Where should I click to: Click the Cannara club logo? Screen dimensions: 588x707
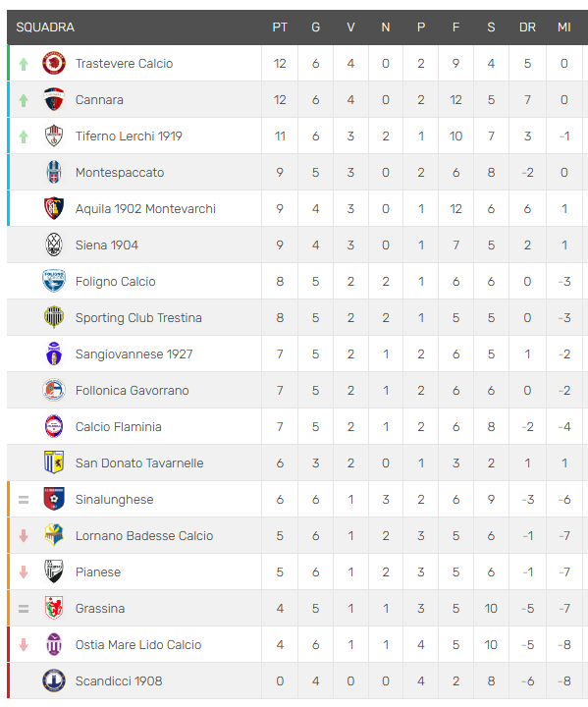(x=54, y=99)
